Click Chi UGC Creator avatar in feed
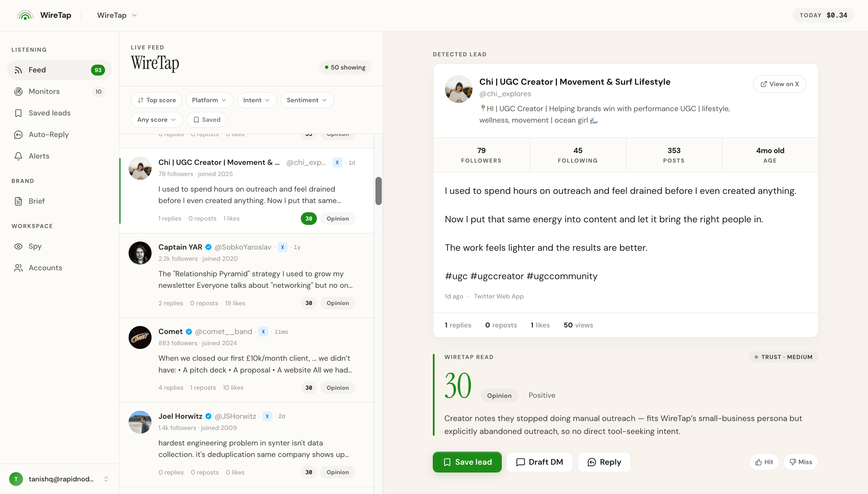868x494 pixels. click(140, 168)
